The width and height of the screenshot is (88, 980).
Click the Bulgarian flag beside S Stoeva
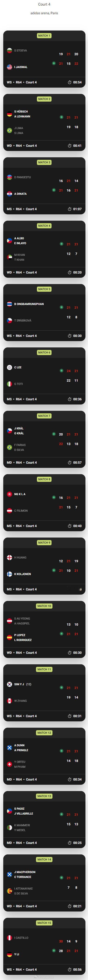[x=10, y=51]
